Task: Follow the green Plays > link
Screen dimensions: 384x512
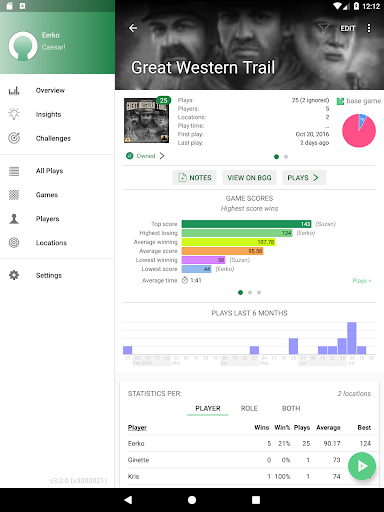Action: point(362,281)
